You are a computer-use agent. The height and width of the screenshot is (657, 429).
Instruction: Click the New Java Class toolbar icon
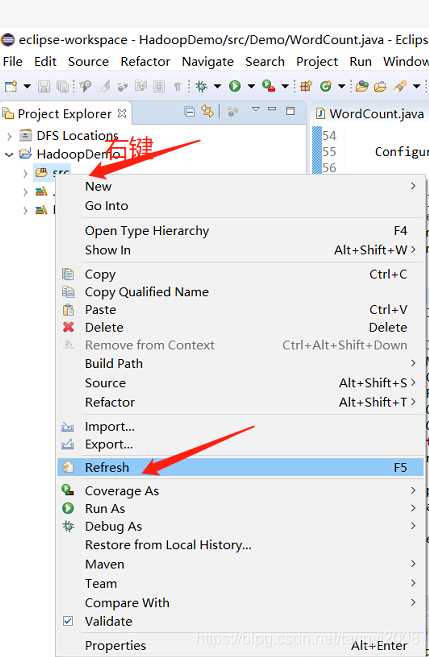pyautogui.click(x=326, y=86)
